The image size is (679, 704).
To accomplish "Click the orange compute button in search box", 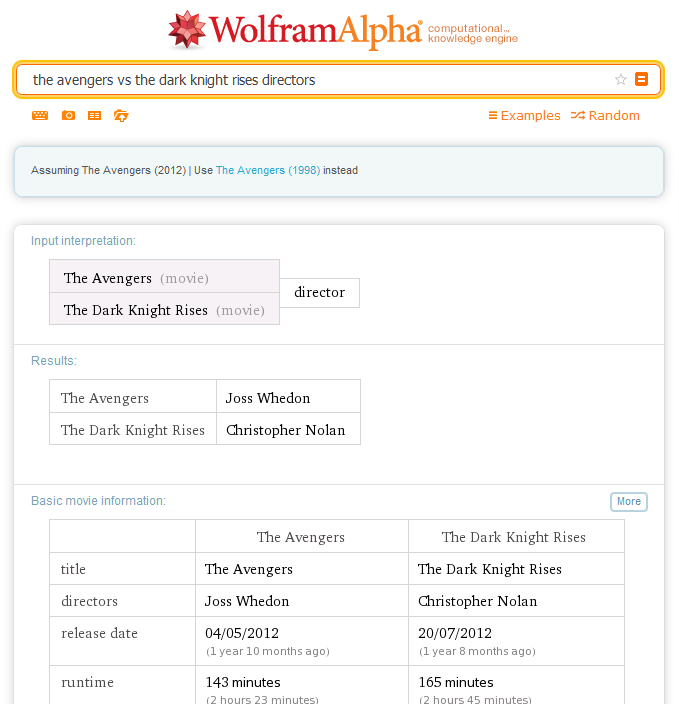I will click(641, 79).
